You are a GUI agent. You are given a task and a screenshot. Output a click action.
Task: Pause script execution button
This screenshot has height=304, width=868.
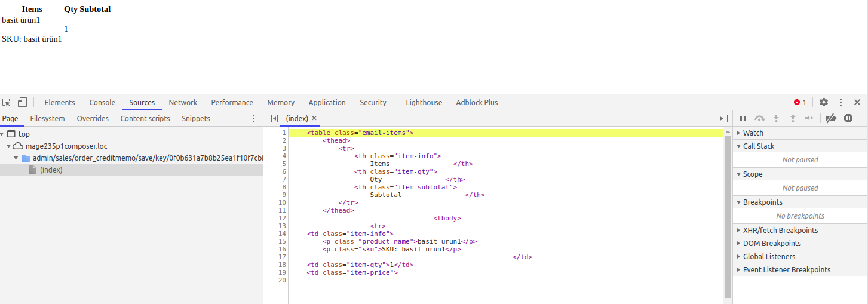(743, 118)
